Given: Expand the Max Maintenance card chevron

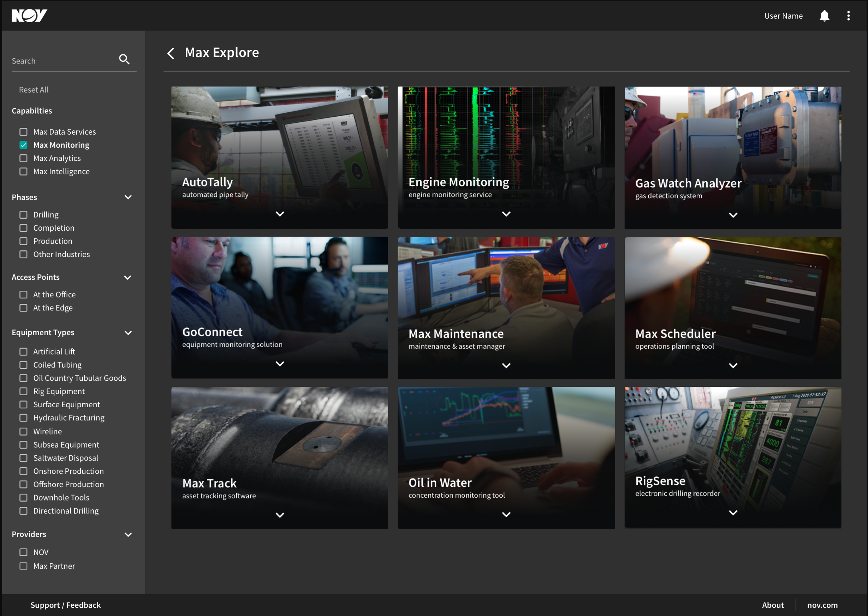Looking at the screenshot, I should 506,366.
